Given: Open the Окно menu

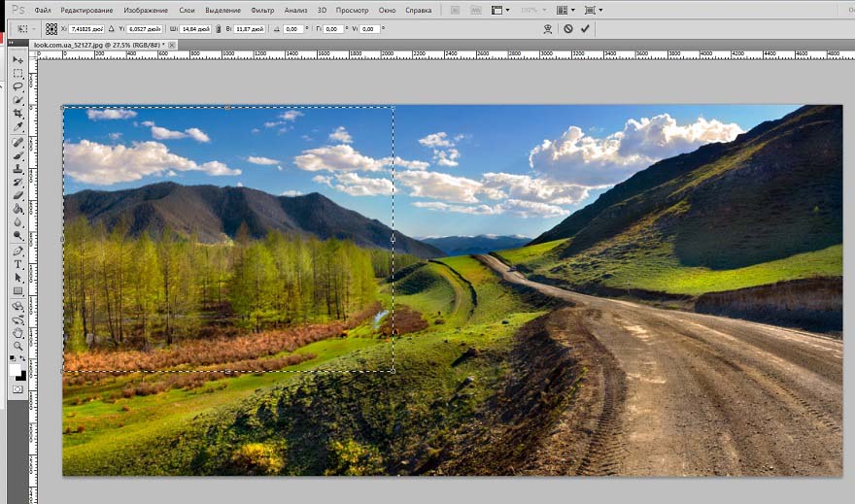Looking at the screenshot, I should tap(387, 11).
